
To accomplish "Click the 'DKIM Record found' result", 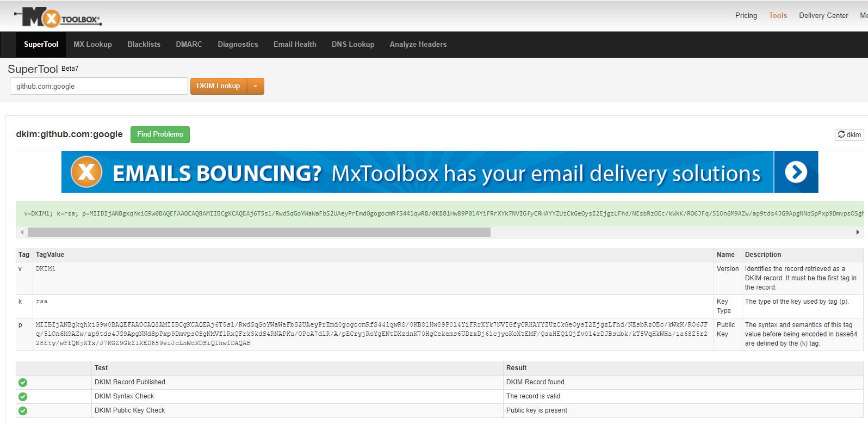I will (x=535, y=382).
